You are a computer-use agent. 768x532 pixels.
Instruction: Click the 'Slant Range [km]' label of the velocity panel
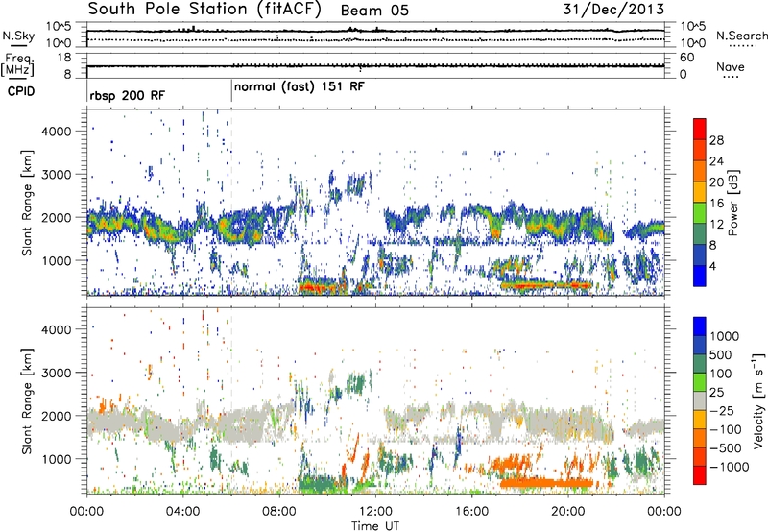(x=27, y=400)
